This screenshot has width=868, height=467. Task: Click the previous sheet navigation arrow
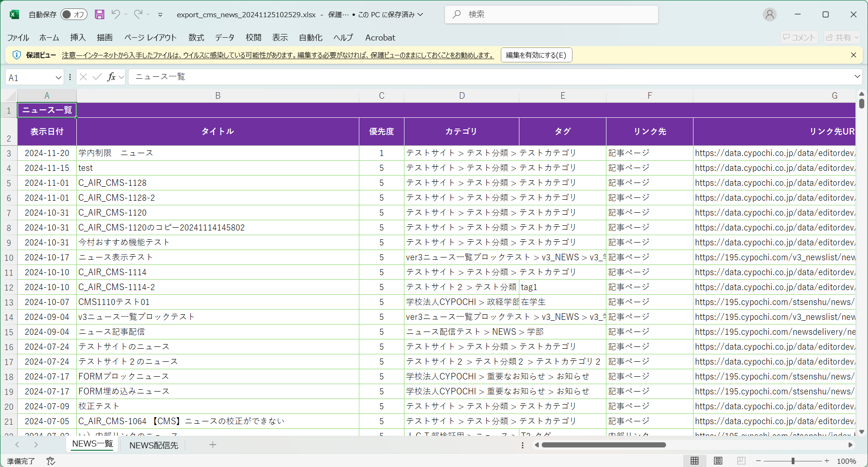17,445
